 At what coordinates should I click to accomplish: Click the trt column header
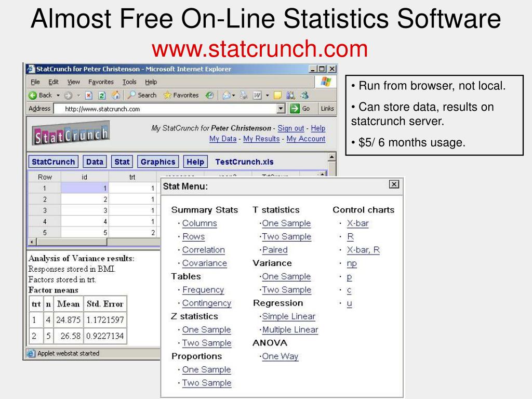pyautogui.click(x=132, y=177)
